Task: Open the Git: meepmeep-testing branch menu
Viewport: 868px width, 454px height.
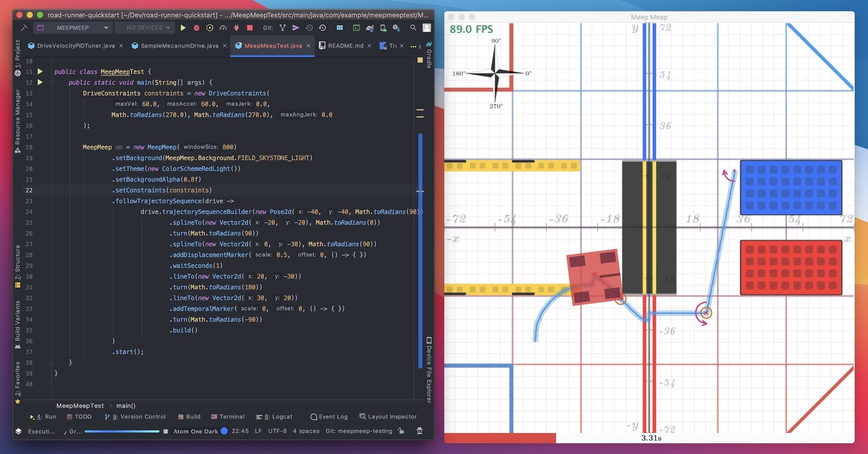Action: [359, 431]
